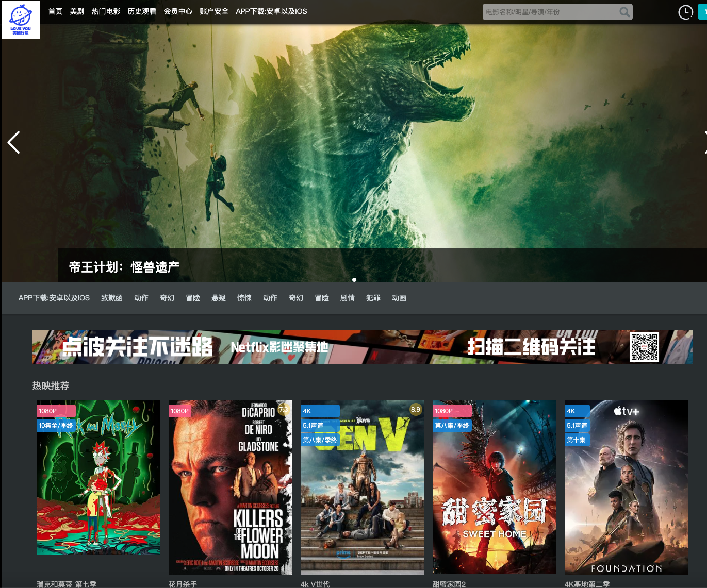Click the 第八集/季终 badge on Sweet Home
This screenshot has height=588, width=707.
[x=452, y=425]
